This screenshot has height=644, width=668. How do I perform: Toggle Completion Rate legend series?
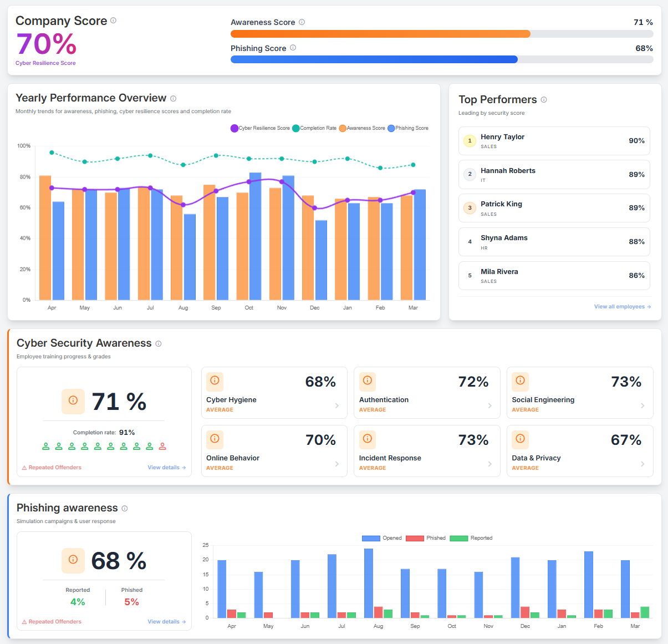point(314,128)
